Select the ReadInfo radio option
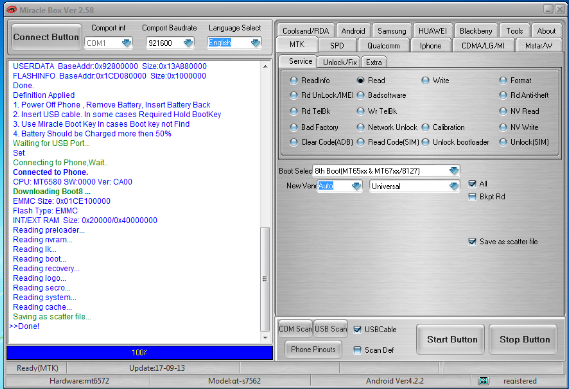 (x=294, y=80)
